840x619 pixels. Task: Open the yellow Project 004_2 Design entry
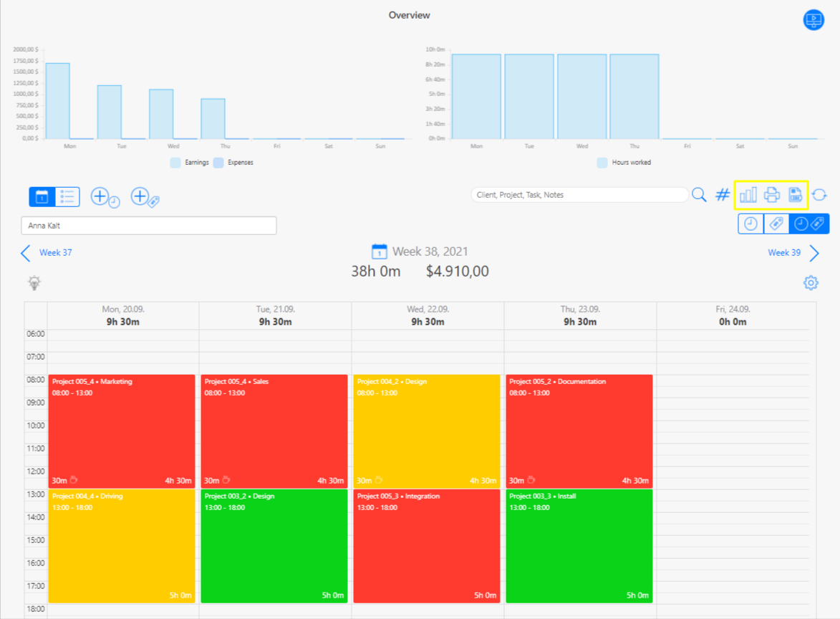point(426,430)
